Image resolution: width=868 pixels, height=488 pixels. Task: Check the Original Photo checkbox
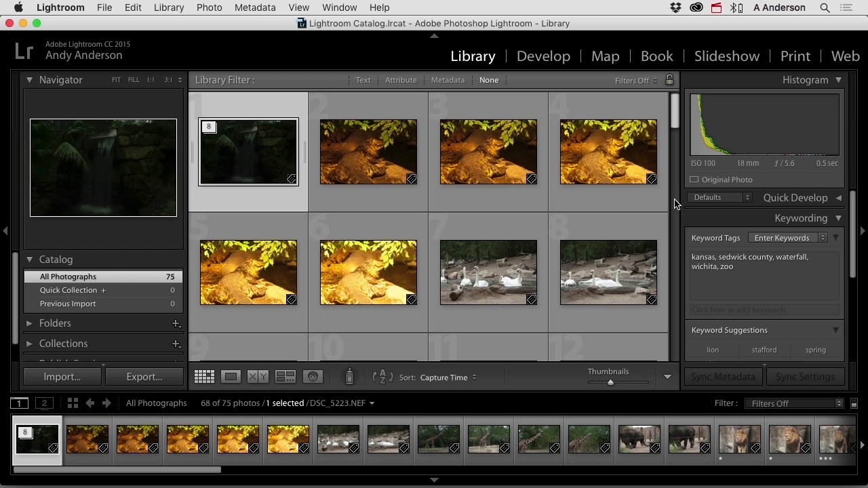[694, 180]
